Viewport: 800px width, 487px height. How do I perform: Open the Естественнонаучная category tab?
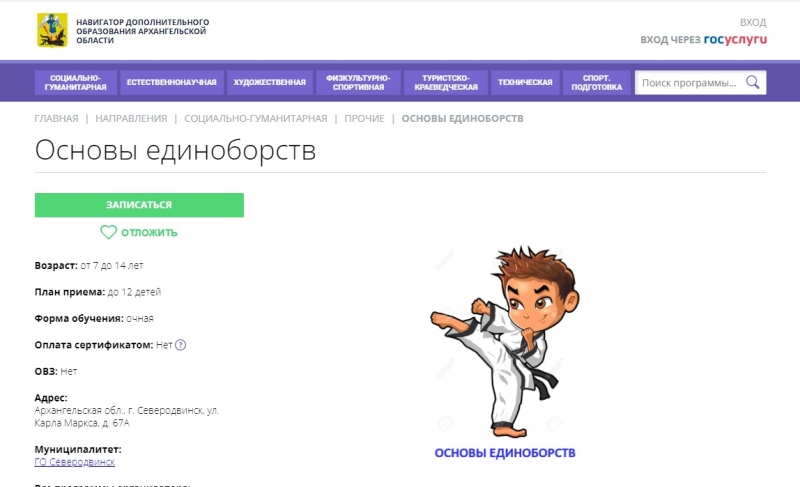[172, 82]
